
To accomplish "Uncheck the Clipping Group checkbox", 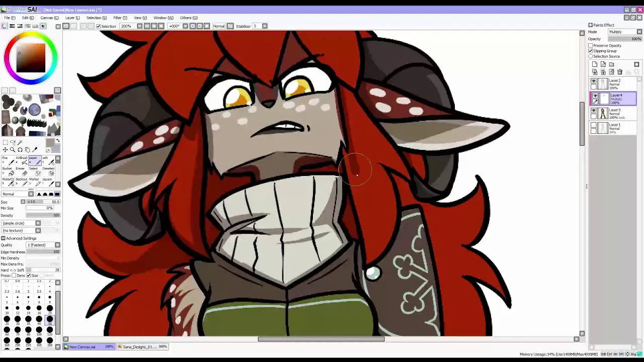I will 591,51.
